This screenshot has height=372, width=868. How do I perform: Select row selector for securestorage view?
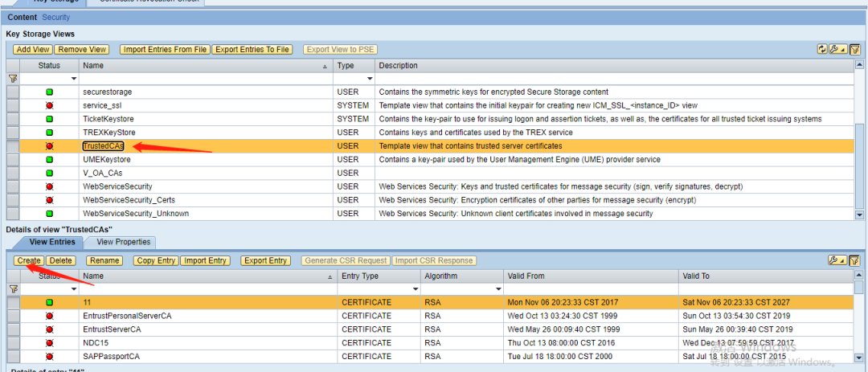click(x=13, y=92)
